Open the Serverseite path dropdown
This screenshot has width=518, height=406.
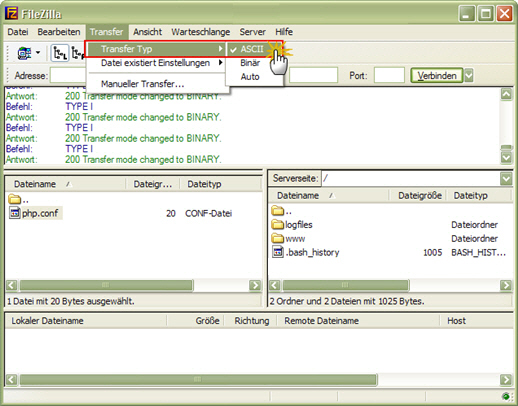(506, 179)
